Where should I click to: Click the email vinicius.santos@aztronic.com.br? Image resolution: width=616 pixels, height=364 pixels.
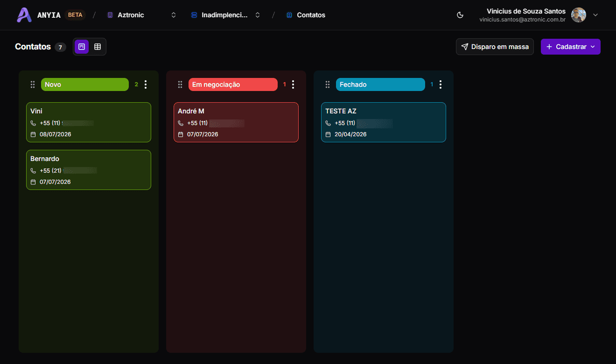click(523, 20)
